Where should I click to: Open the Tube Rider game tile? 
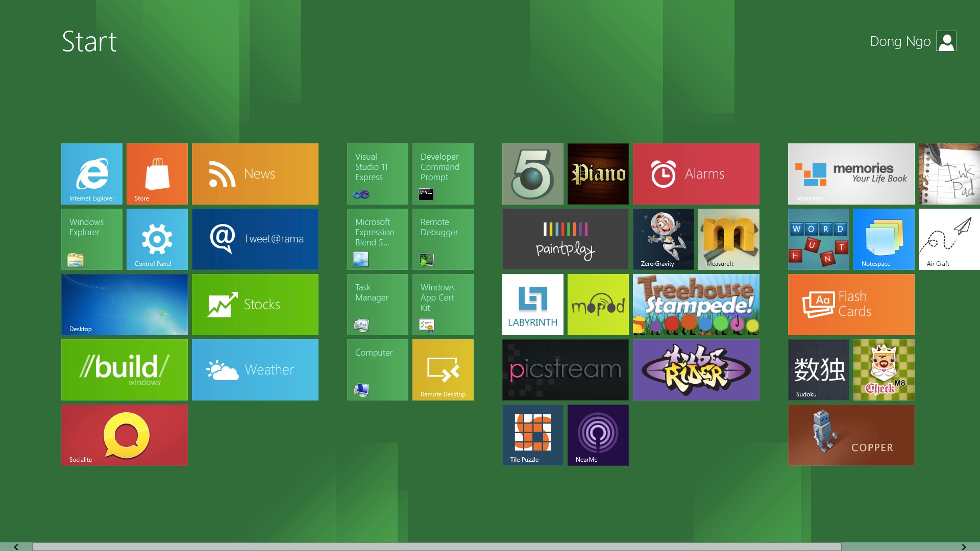[696, 370]
